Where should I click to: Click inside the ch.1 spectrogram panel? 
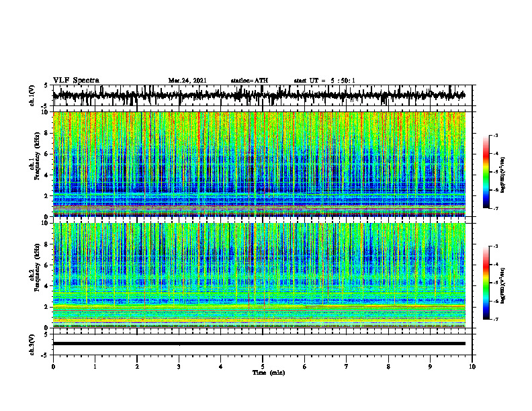point(259,164)
